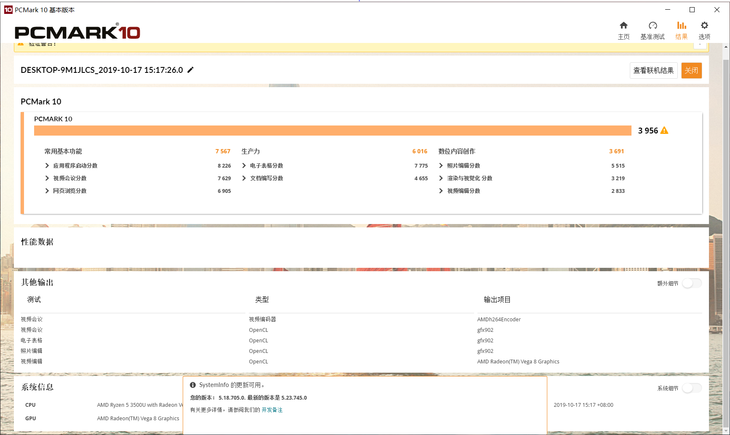Image resolution: width=730 pixels, height=435 pixels.
Task: Click the video editing score 2 833
Action: coord(618,191)
